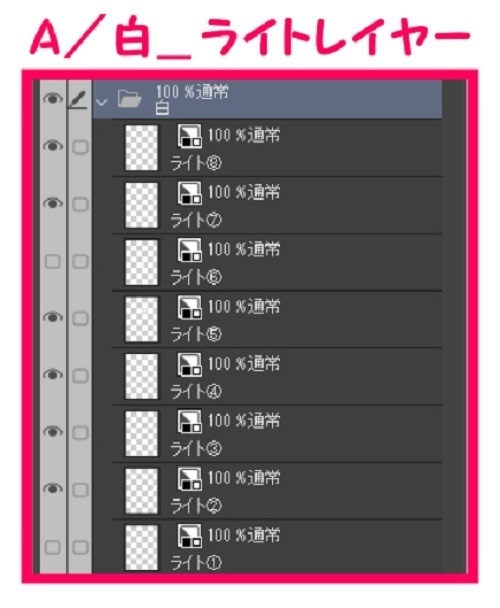Collapse the 白 folder with chevron
The width and height of the screenshot is (500, 608).
tap(102, 102)
